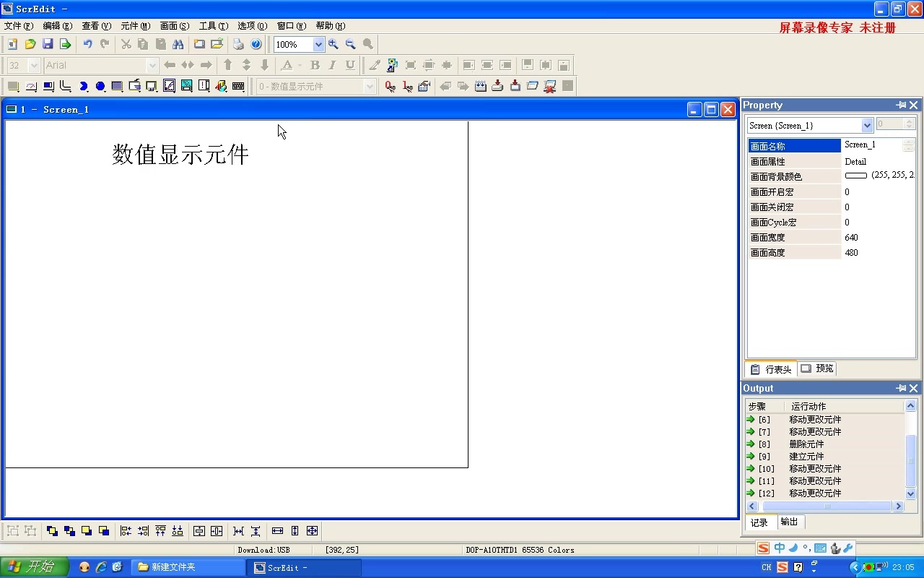The width and height of the screenshot is (924, 578).
Task: Open the 文件 menu
Action: [19, 26]
